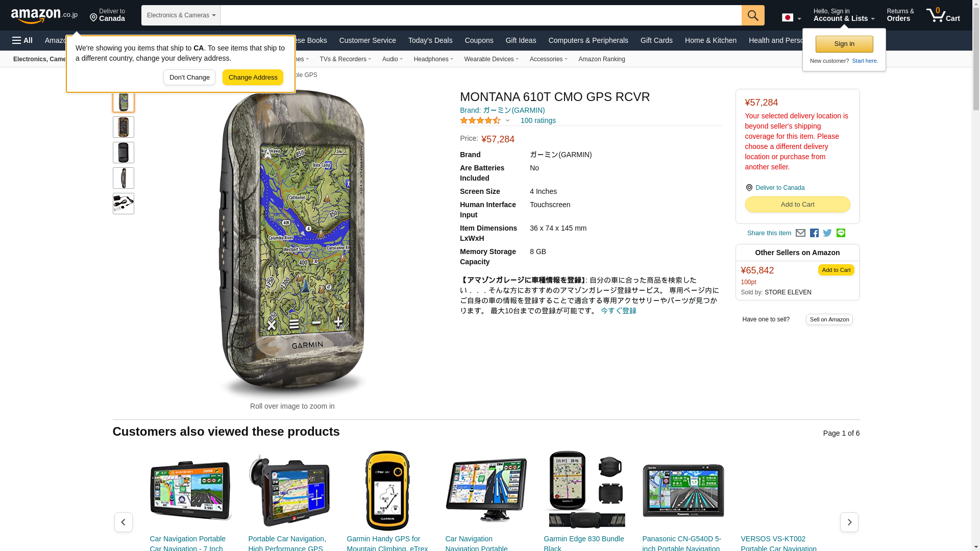The image size is (980, 551).
Task: Expand the Headphones submenu
Action: [x=433, y=59]
